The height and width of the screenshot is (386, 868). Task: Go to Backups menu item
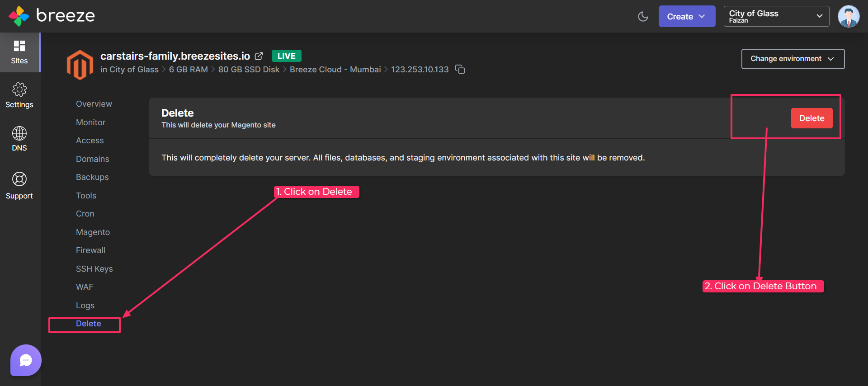(x=92, y=177)
